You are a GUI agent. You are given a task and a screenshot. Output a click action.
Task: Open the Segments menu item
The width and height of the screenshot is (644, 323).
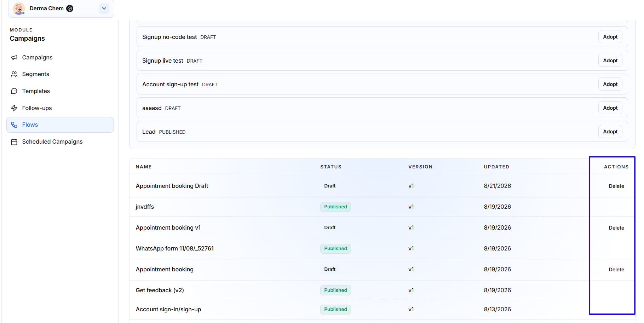click(x=60, y=74)
